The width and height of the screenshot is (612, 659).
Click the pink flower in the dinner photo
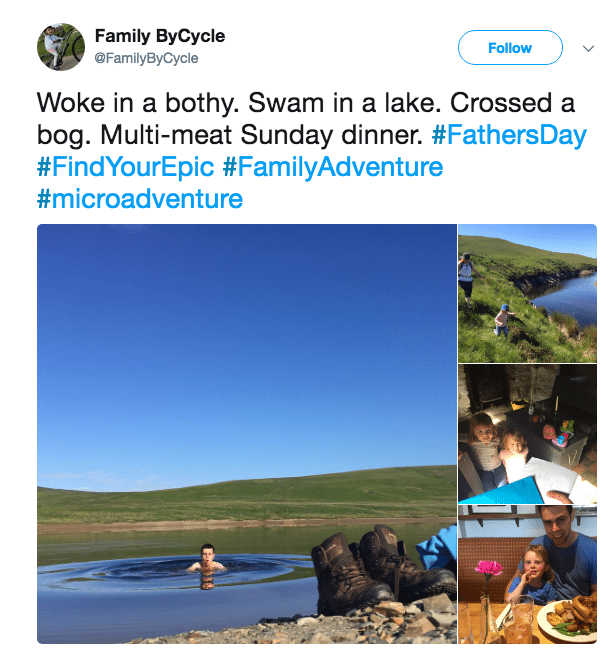[488, 570]
